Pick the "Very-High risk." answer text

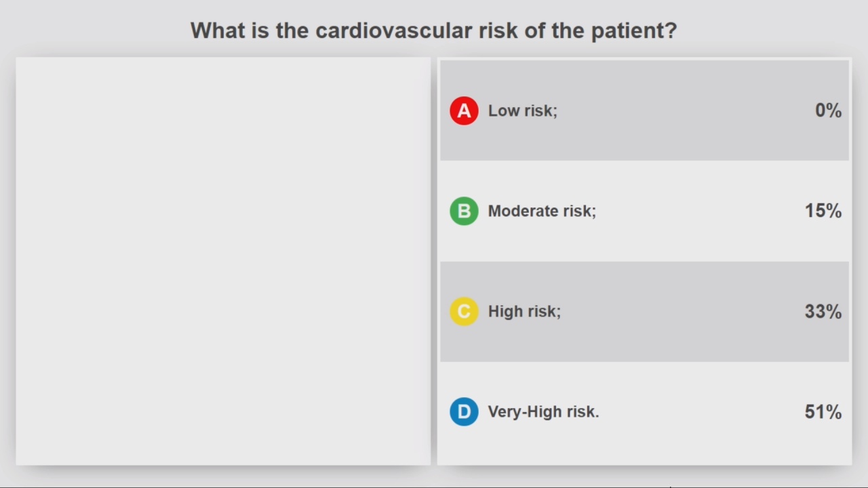[x=543, y=411]
